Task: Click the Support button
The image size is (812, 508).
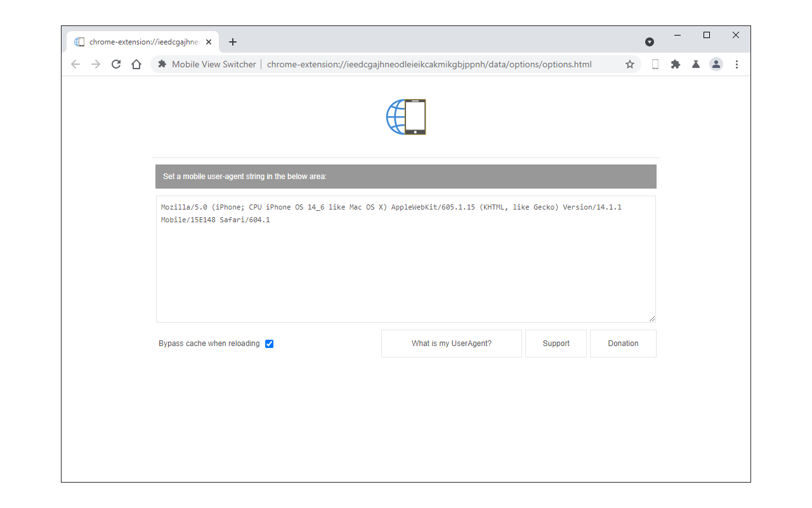Action: tap(556, 343)
